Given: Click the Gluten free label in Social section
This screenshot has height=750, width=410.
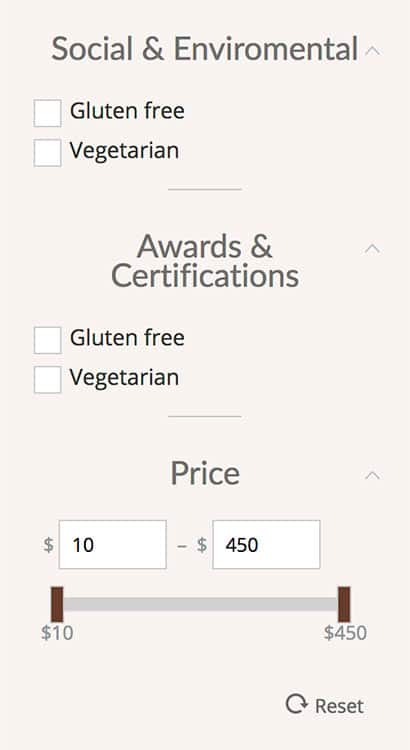Looking at the screenshot, I should (x=127, y=111).
